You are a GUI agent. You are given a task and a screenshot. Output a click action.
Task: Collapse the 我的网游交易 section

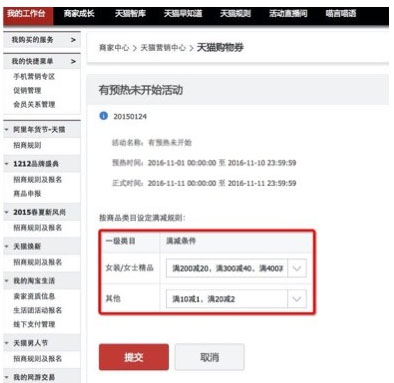pyautogui.click(x=6, y=377)
